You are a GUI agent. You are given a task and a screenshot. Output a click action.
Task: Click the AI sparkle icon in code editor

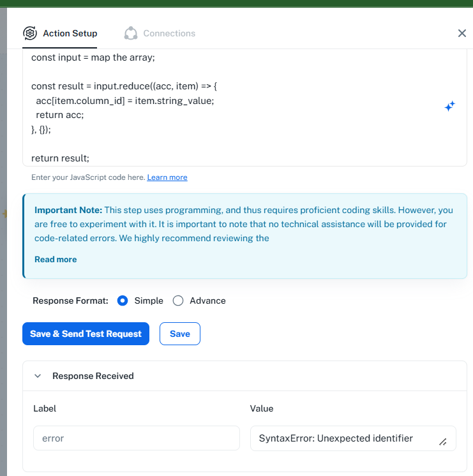[x=449, y=107]
